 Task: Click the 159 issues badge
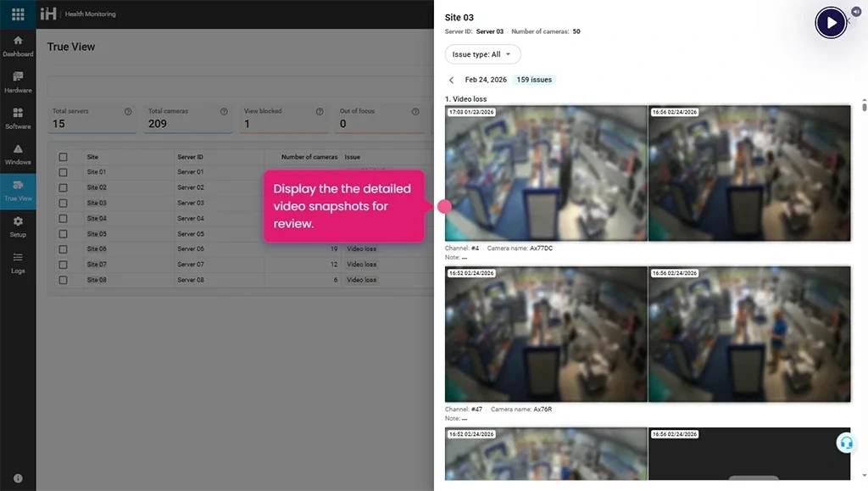tap(534, 80)
